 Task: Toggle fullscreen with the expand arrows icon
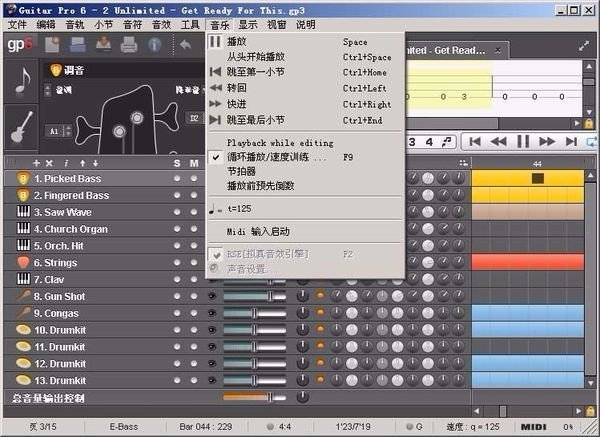(584, 46)
